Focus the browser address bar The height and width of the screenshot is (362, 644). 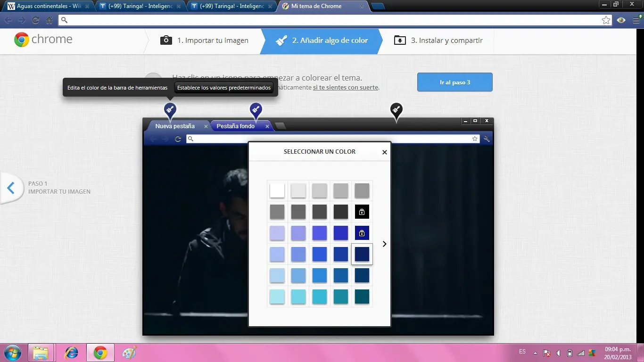(335, 20)
